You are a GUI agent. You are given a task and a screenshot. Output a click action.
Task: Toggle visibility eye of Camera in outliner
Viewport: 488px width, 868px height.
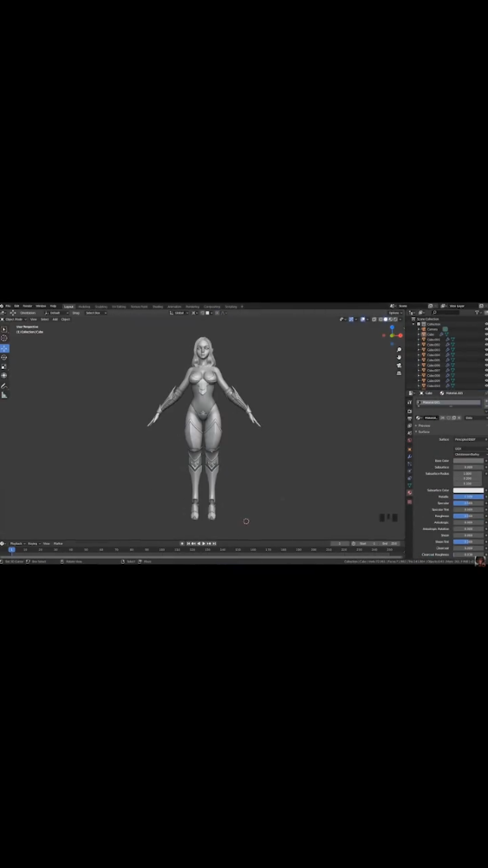485,329
